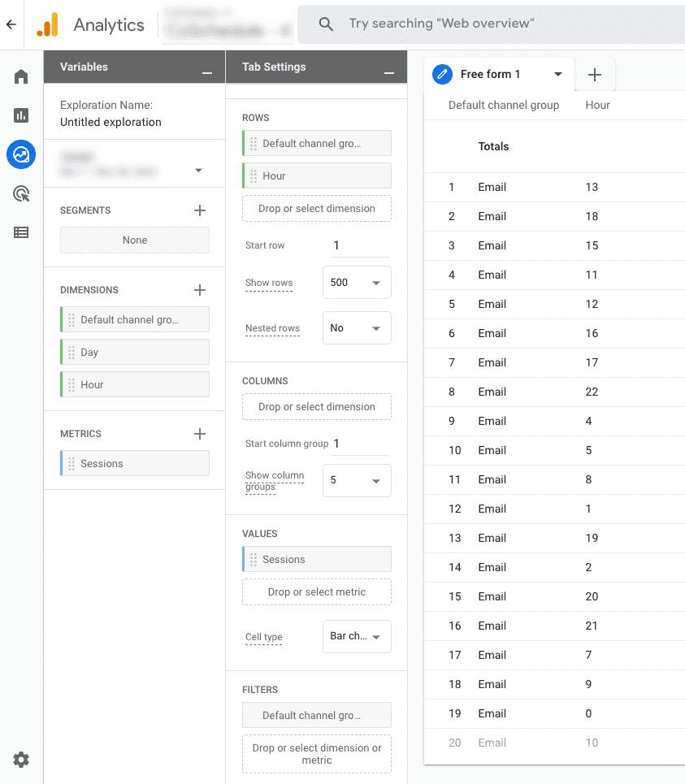The width and height of the screenshot is (685, 784).
Task: Open Advertising from the left sidebar
Action: 20,193
